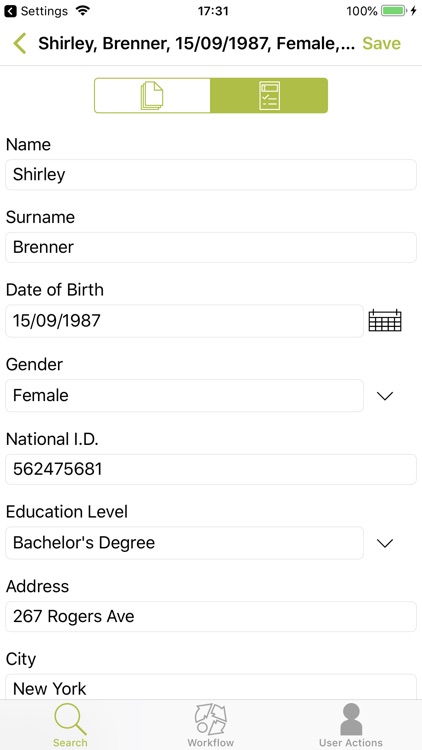Open the Search tab
This screenshot has width=422, height=750.
pos(70,726)
